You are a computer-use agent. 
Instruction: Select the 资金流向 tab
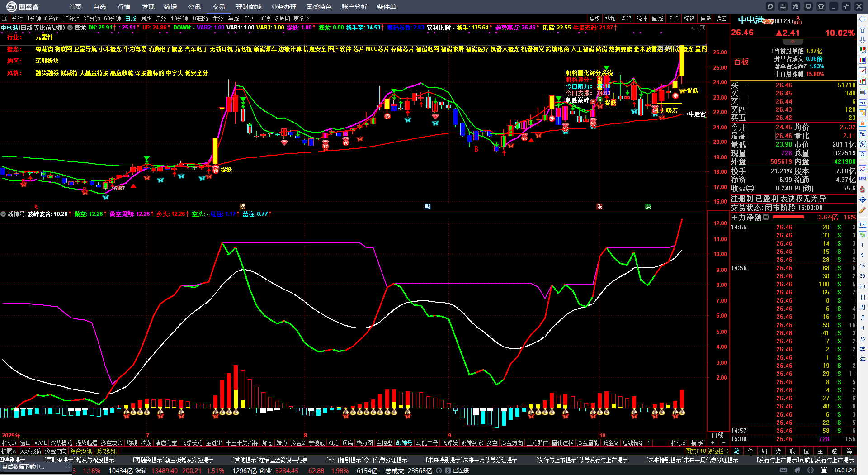point(56,451)
